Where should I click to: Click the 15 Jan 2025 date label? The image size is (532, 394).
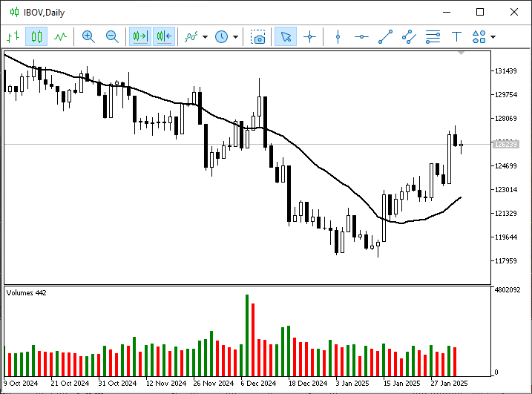(401, 384)
